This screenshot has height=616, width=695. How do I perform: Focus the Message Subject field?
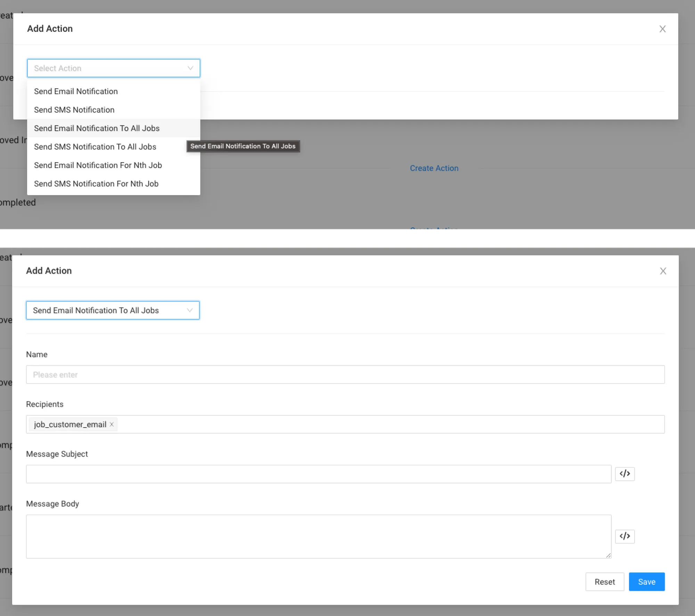[318, 474]
